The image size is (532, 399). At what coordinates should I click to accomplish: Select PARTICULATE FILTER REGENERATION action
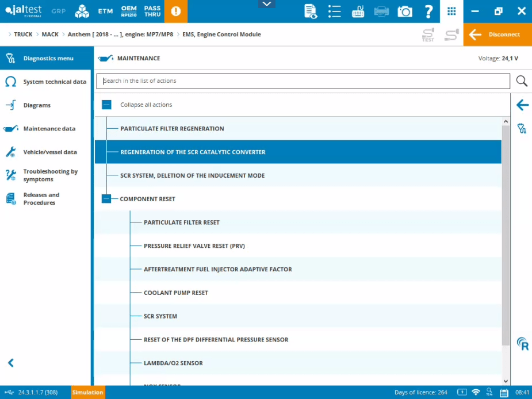tap(172, 129)
